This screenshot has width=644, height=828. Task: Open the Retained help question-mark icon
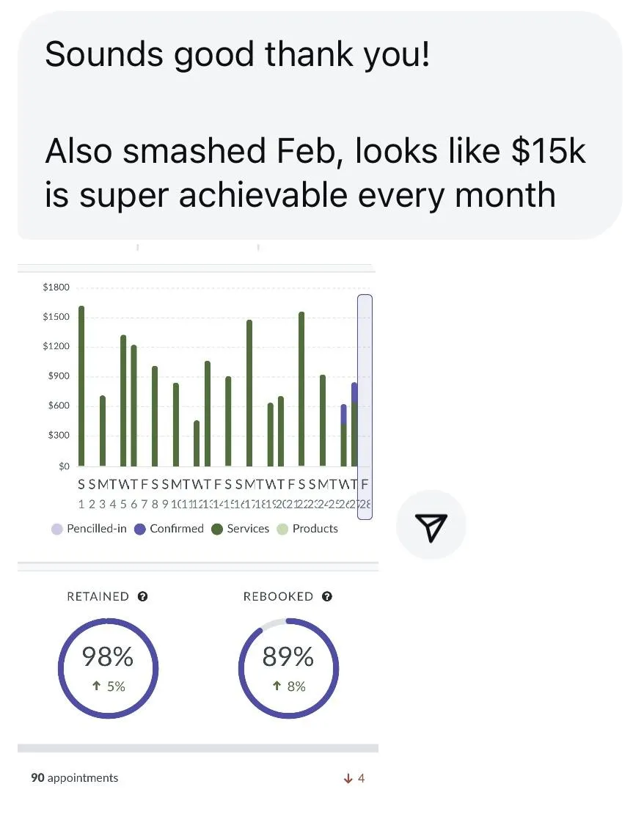[142, 596]
